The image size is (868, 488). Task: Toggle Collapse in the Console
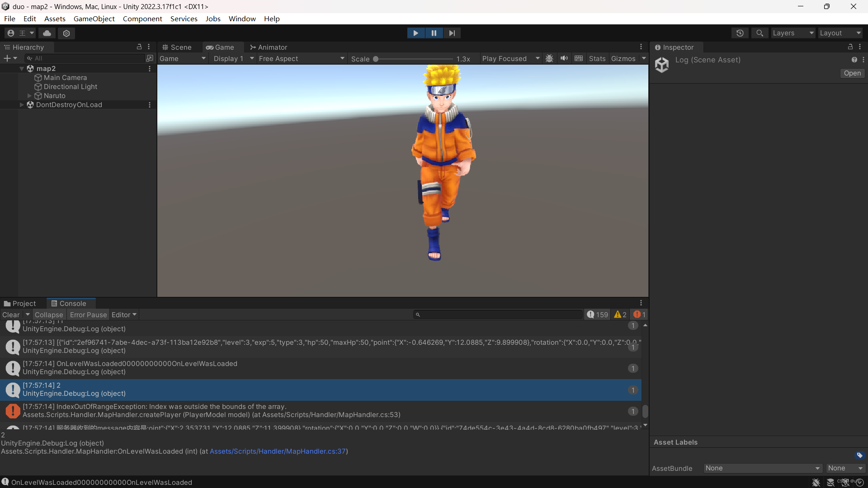tap(48, 314)
